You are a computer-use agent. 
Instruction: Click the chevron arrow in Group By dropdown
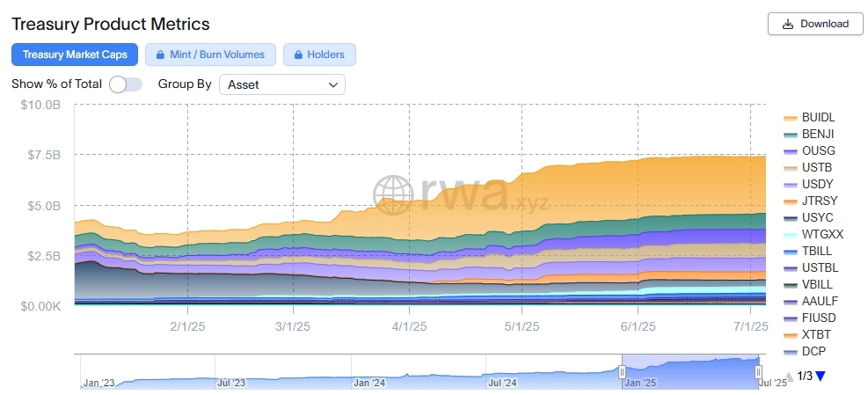(332, 84)
